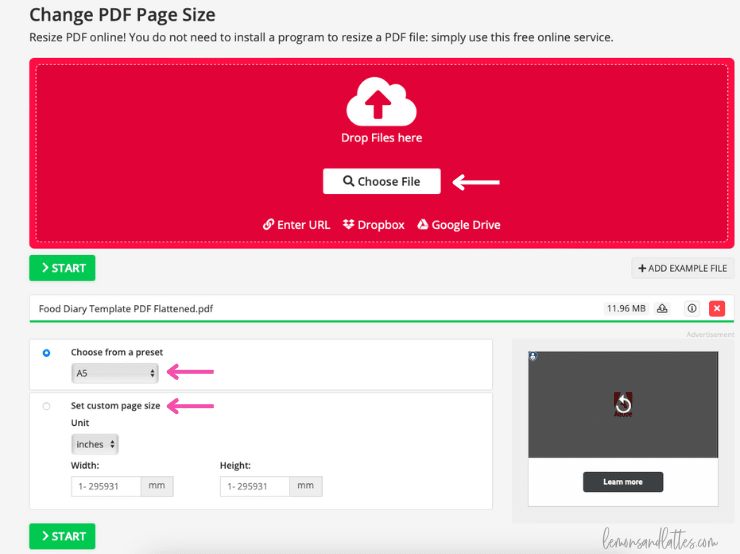
Task: Click the ad info badge icon
Action: pyautogui.click(x=533, y=356)
